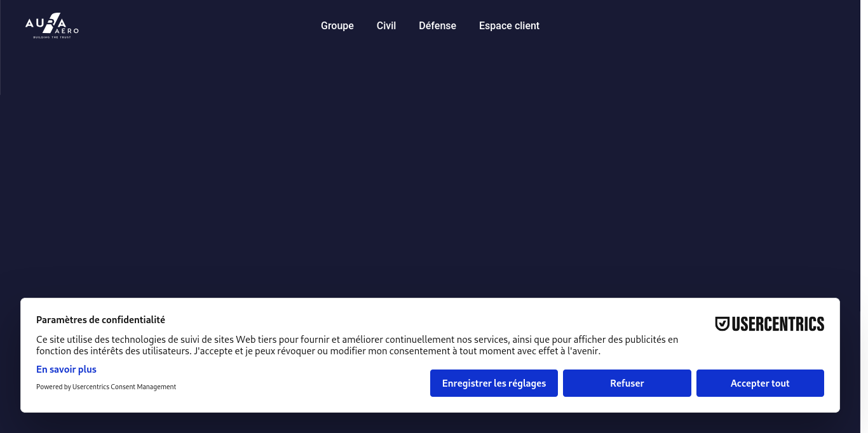Click the Usercentrics shield icon
This screenshot has height=433, width=868.
coord(722,324)
